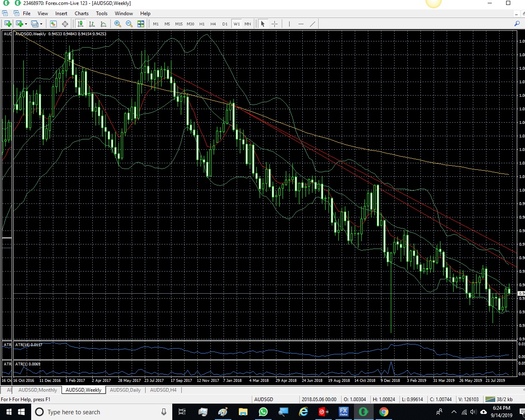
Task: Open WhatsApp from the taskbar
Action: [x=263, y=412]
